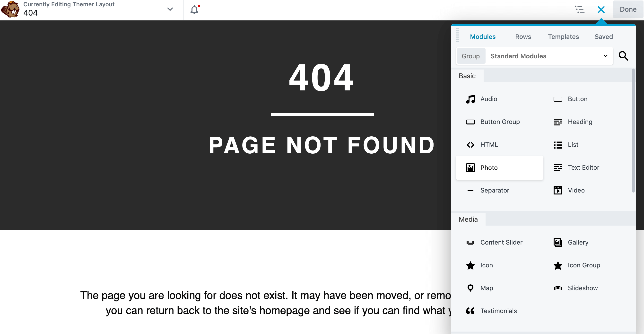Collapse the Media modules section
The height and width of the screenshot is (334, 644).
[468, 219]
